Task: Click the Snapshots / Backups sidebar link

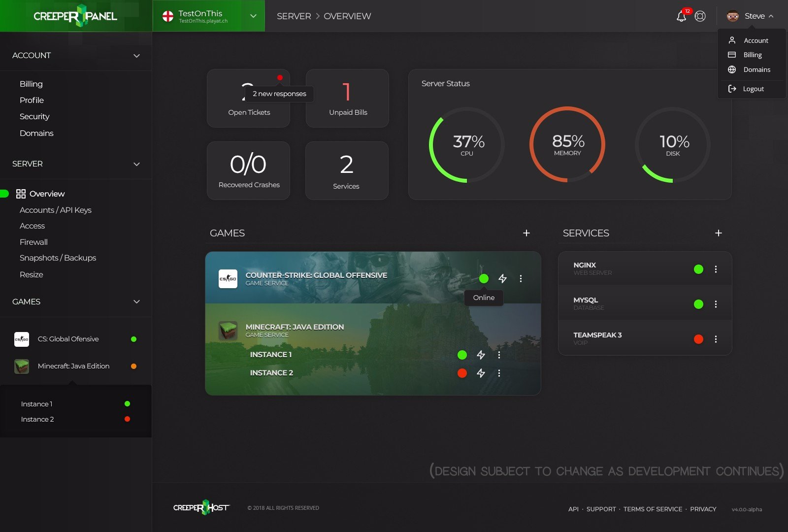Action: 58,258
